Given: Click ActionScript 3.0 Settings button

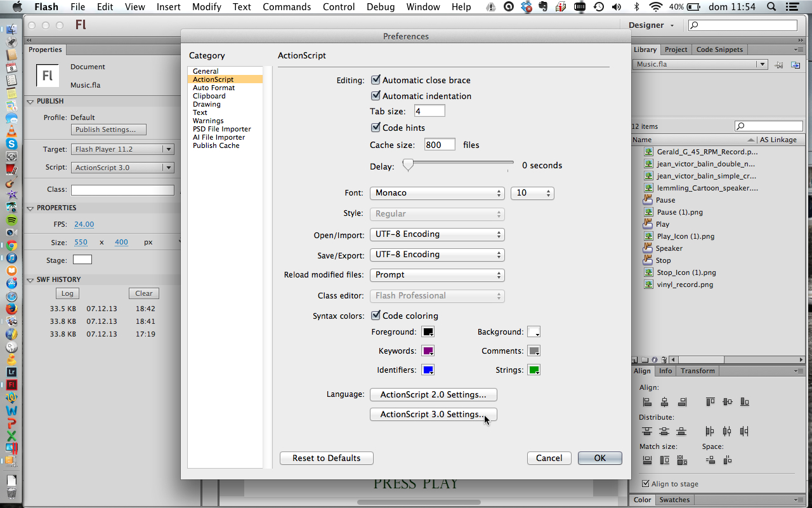Looking at the screenshot, I should click(433, 414).
